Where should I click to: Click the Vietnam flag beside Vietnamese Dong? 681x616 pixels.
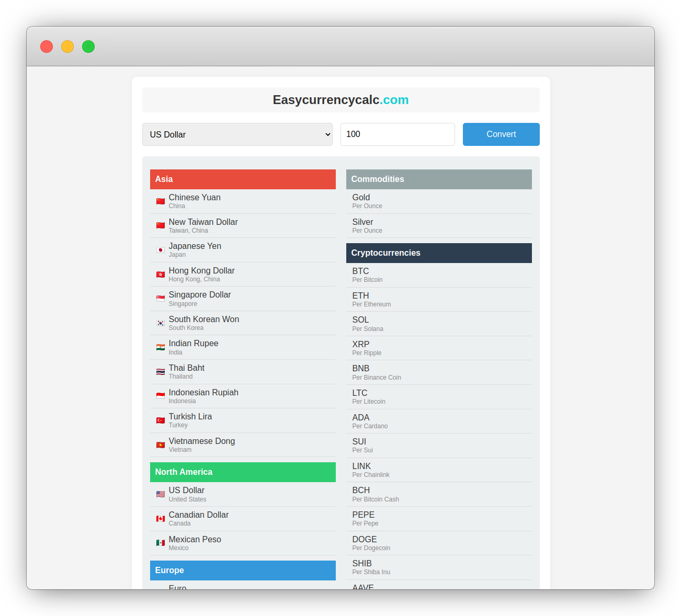click(x=161, y=445)
